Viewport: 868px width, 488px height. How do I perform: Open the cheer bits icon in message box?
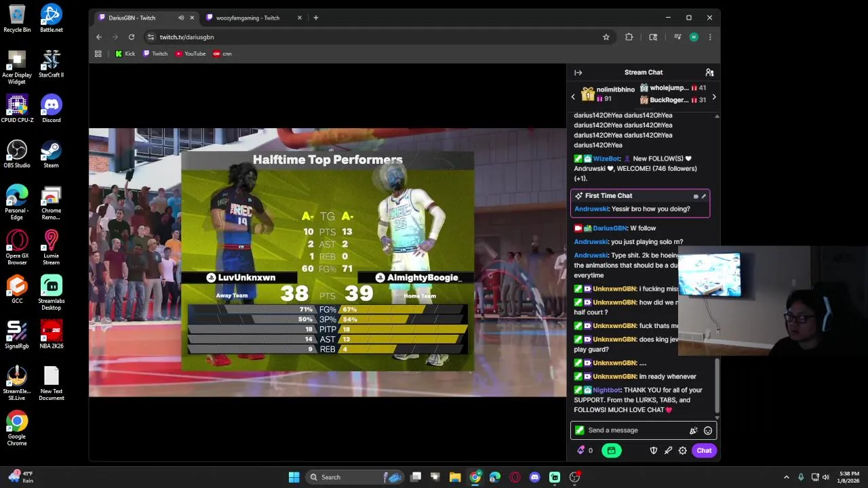693,430
